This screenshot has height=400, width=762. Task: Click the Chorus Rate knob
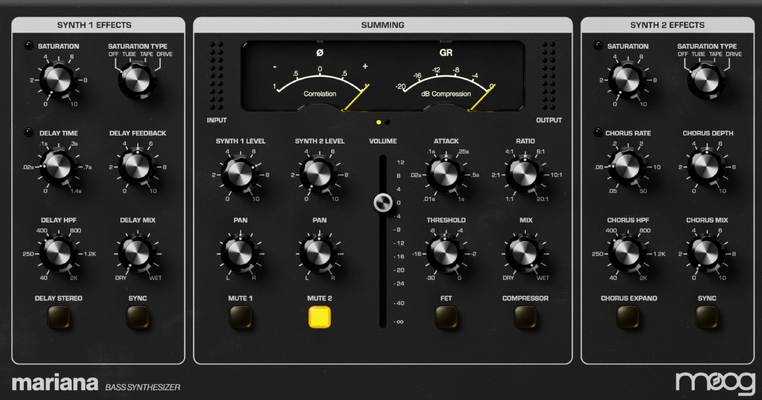[627, 166]
